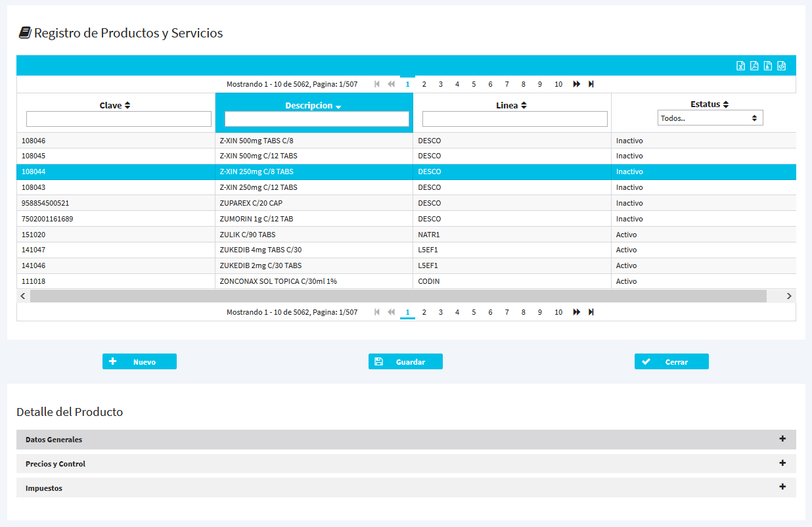Click the XML code export icon

[x=782, y=66]
